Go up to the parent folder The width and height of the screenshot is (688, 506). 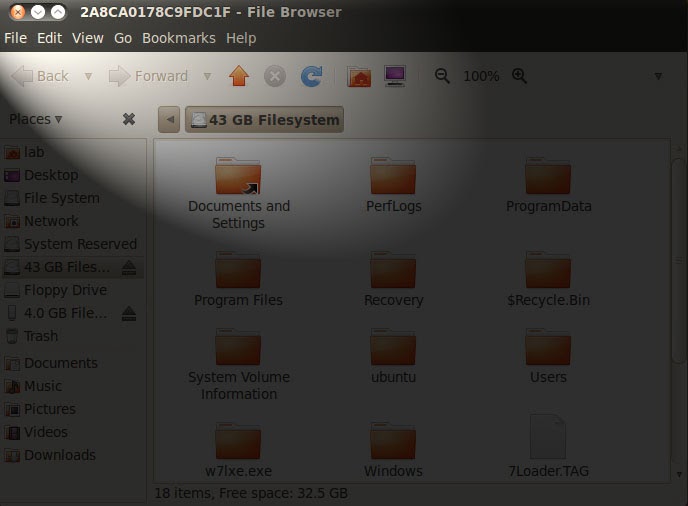239,76
